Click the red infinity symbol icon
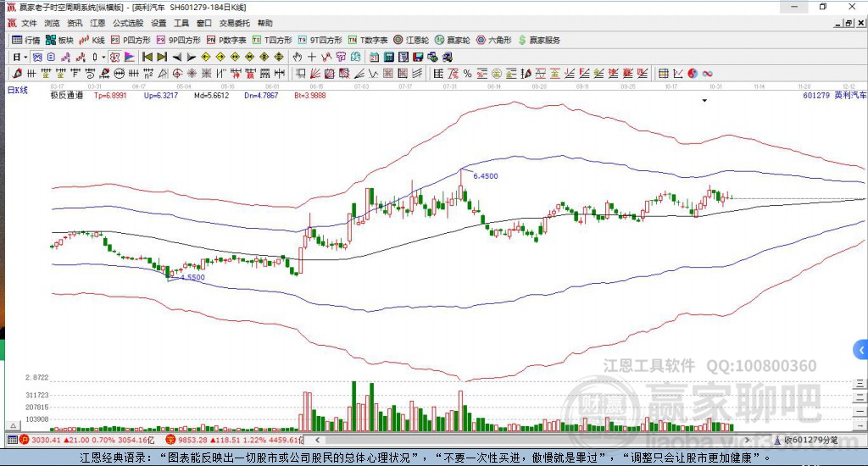The image size is (868, 466). pyautogui.click(x=707, y=73)
